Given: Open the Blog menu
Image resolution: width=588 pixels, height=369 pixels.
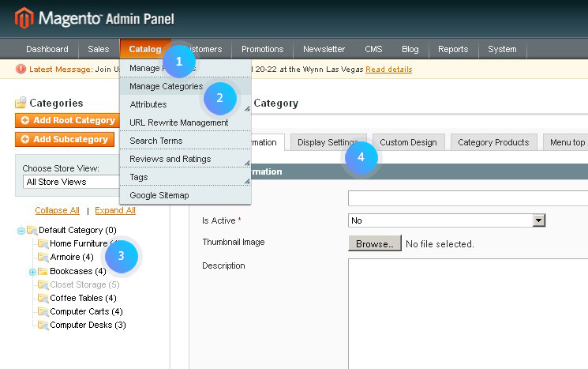Looking at the screenshot, I should [x=410, y=49].
